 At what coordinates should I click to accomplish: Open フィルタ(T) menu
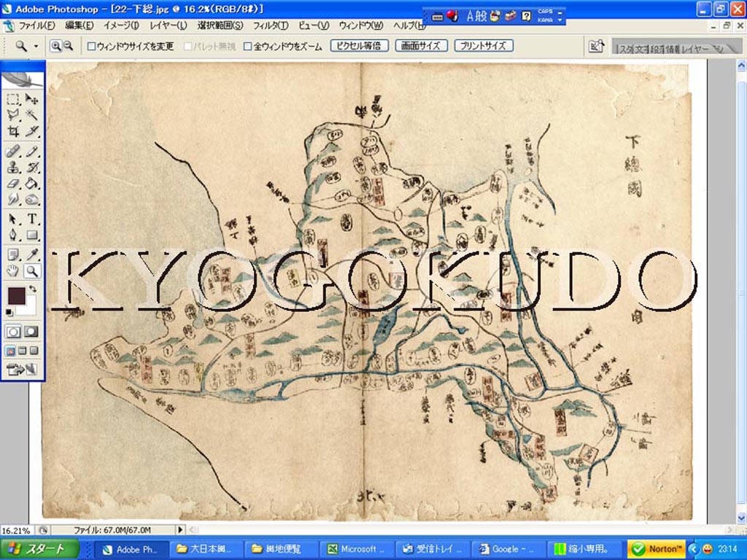pos(270,26)
